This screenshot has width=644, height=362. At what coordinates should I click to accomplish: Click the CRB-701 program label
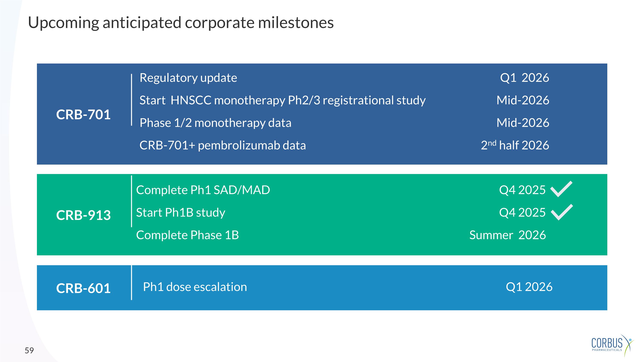[x=83, y=114]
